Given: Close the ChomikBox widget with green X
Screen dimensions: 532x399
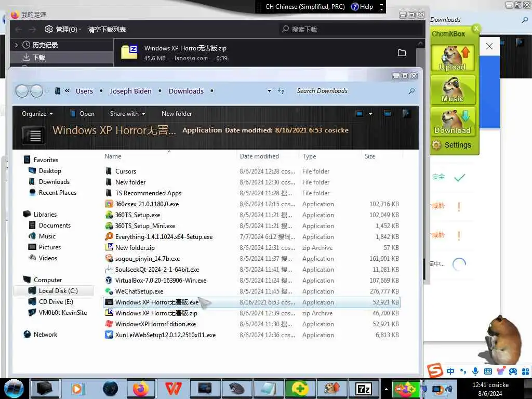Looking at the screenshot, I should pos(476,29).
